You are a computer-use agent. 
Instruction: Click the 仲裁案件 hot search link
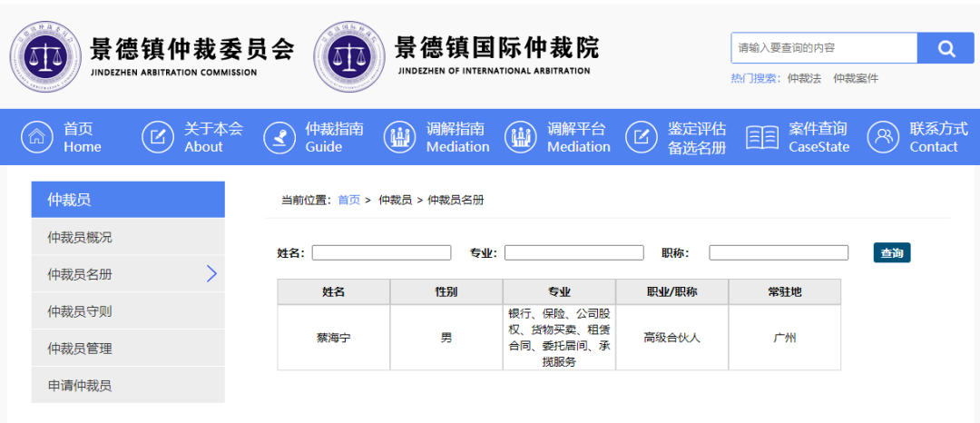(856, 79)
